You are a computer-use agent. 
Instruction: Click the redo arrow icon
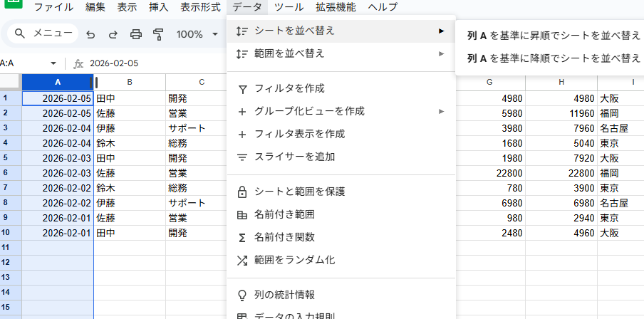coord(113,34)
